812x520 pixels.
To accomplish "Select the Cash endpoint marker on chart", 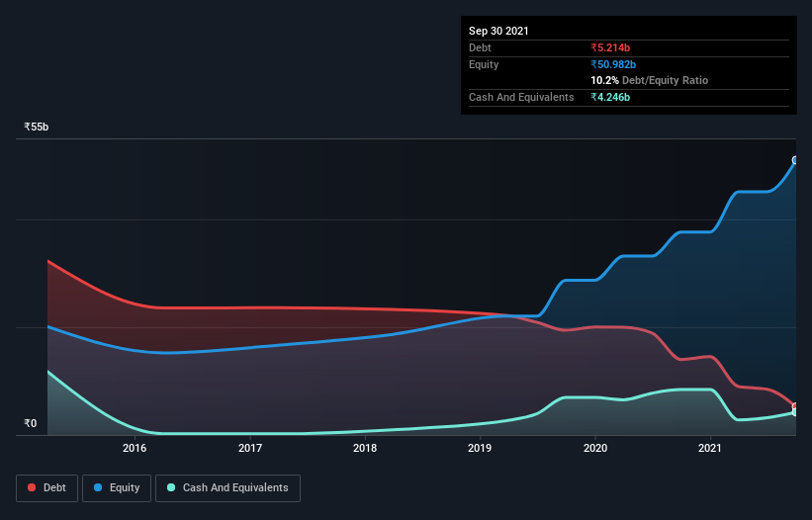I will coord(795,412).
